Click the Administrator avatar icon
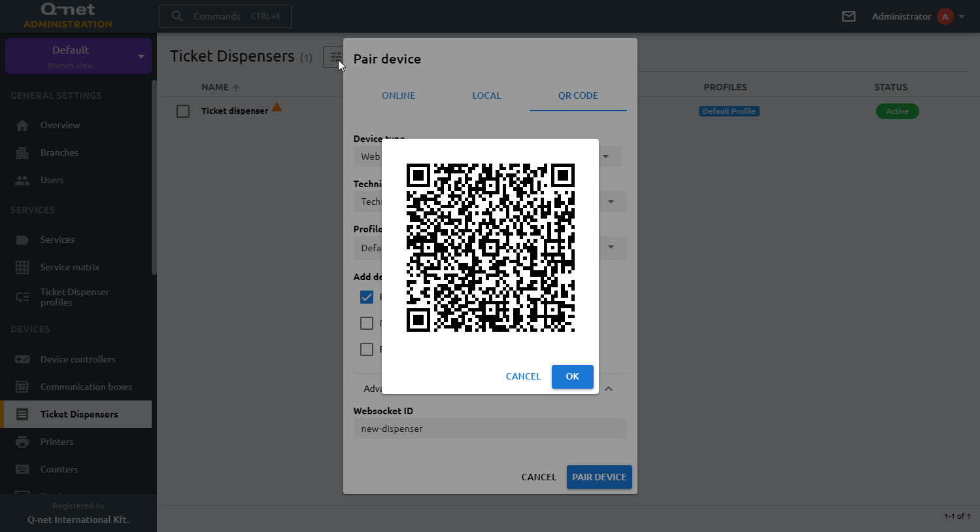The height and width of the screenshot is (532, 980). [x=945, y=16]
